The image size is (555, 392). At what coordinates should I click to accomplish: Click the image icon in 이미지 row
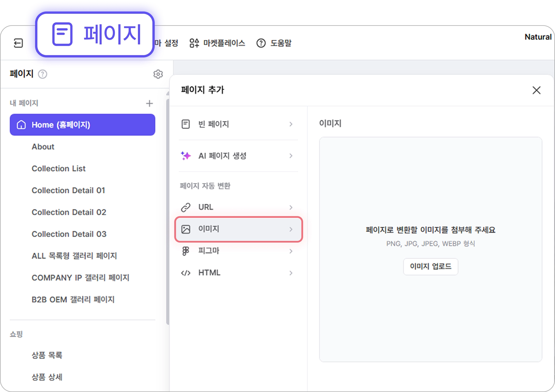coord(186,229)
